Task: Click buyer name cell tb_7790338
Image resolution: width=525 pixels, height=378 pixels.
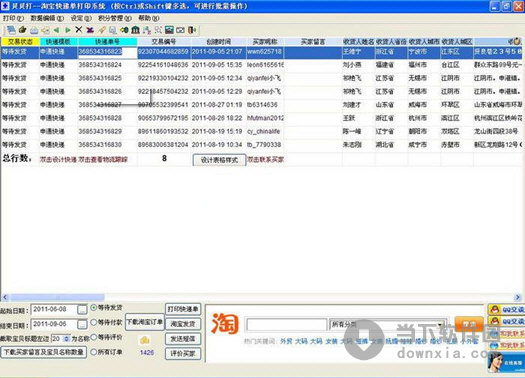Action: pyautogui.click(x=265, y=145)
